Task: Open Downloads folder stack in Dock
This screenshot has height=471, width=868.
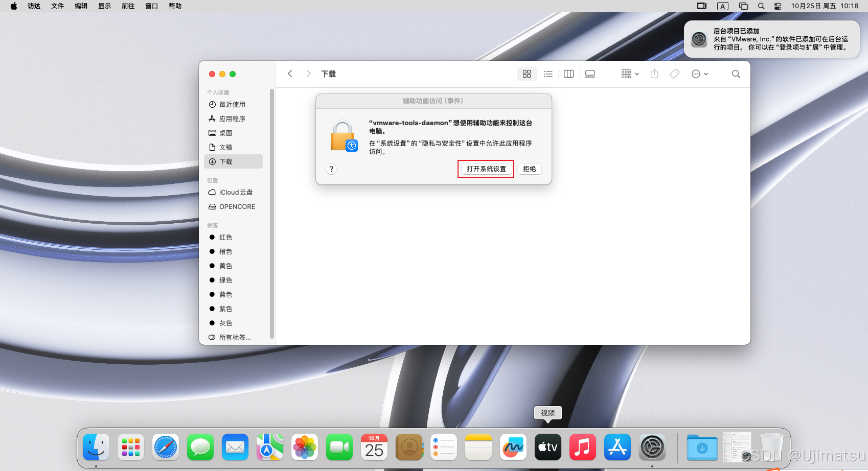Action: [702, 447]
